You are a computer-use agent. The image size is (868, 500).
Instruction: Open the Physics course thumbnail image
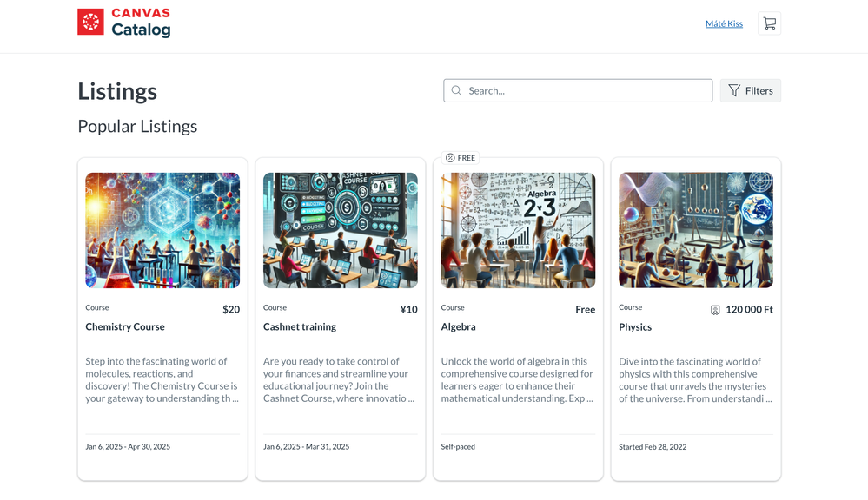click(696, 230)
